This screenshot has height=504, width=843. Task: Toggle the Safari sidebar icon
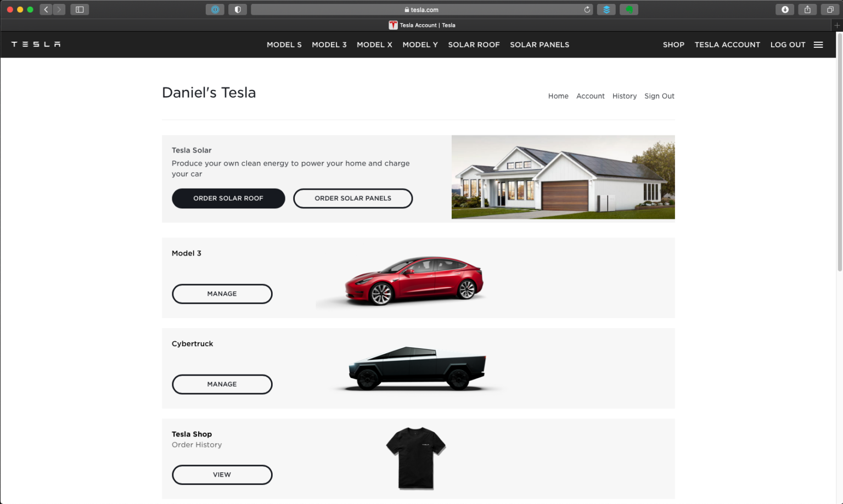pos(80,9)
